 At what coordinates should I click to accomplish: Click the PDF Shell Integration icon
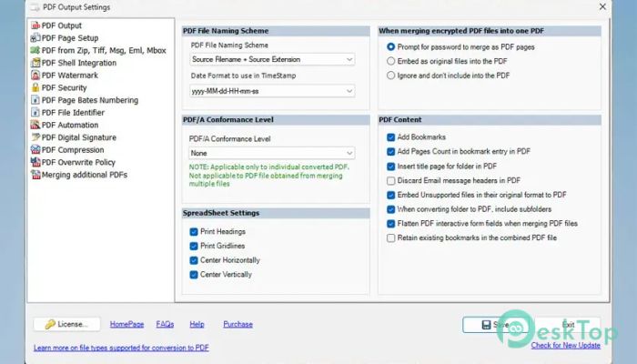pos(35,63)
